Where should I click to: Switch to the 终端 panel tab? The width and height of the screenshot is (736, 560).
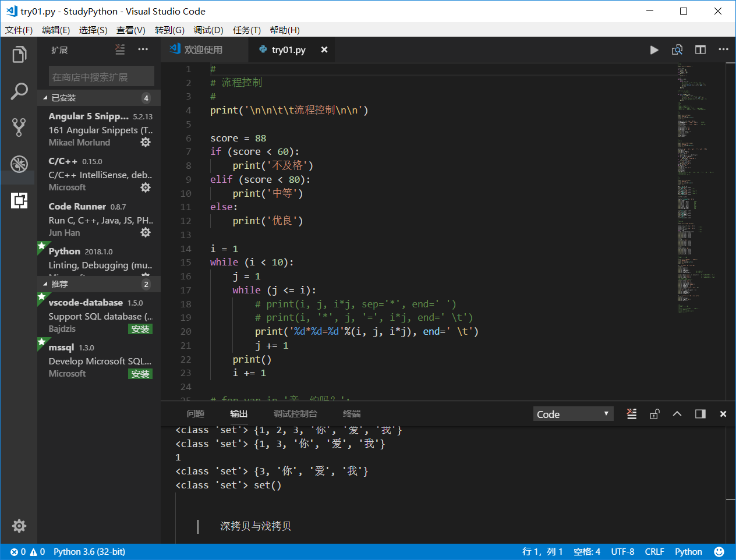coord(352,414)
